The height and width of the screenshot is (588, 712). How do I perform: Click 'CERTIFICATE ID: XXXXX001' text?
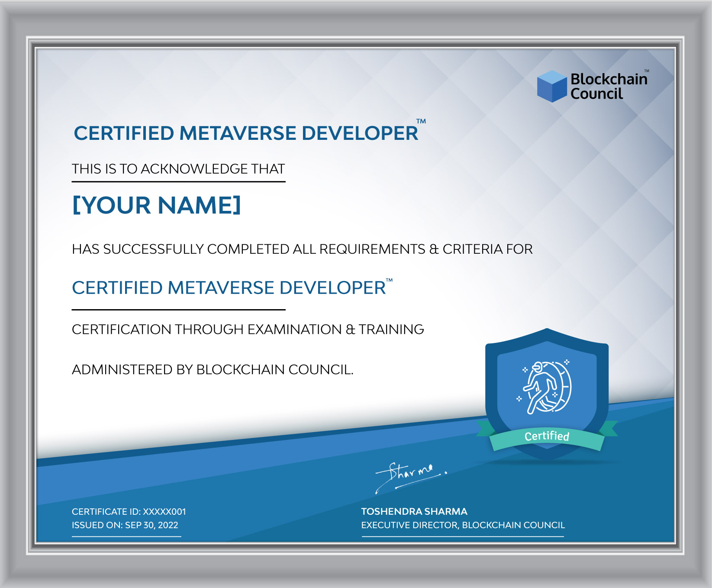[129, 512]
